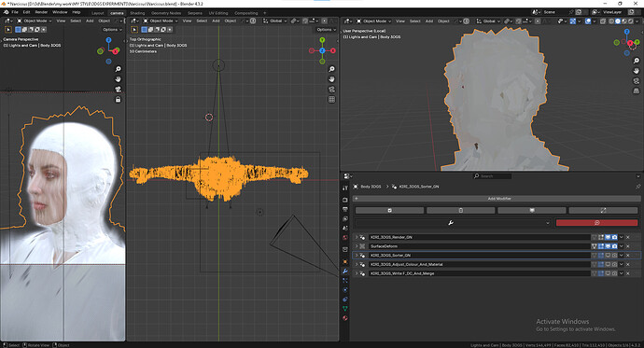Click the zoom magnifier in the Top Orthographic viewport
The width and height of the screenshot is (644, 348).
332,69
